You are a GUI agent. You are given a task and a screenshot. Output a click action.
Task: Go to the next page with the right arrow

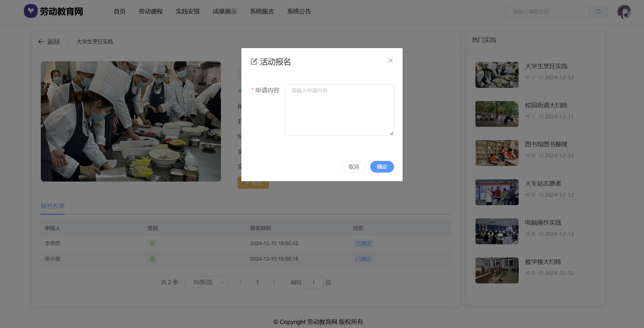[274, 282]
